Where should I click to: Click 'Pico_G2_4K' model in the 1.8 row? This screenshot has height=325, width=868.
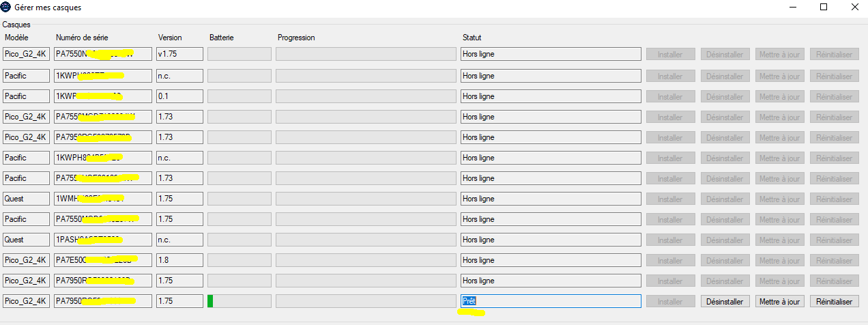27,260
